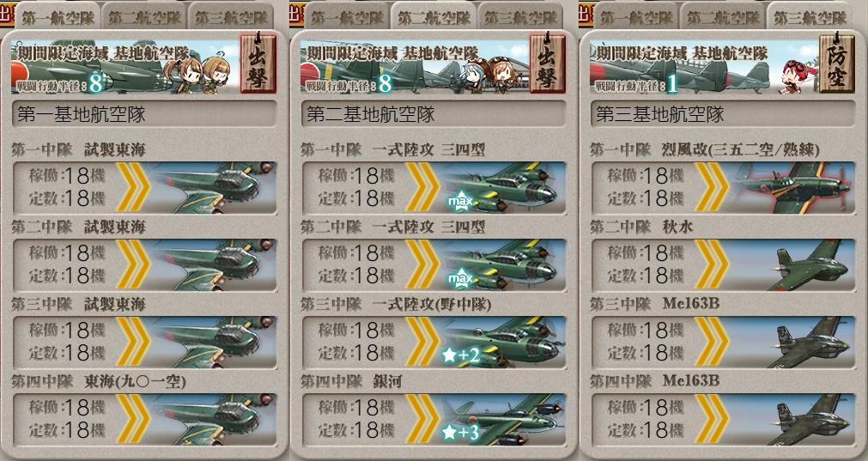
Task: Expand the yellow chevrons on 第二中隊 一式陸攻 三四型
Action: tap(423, 265)
